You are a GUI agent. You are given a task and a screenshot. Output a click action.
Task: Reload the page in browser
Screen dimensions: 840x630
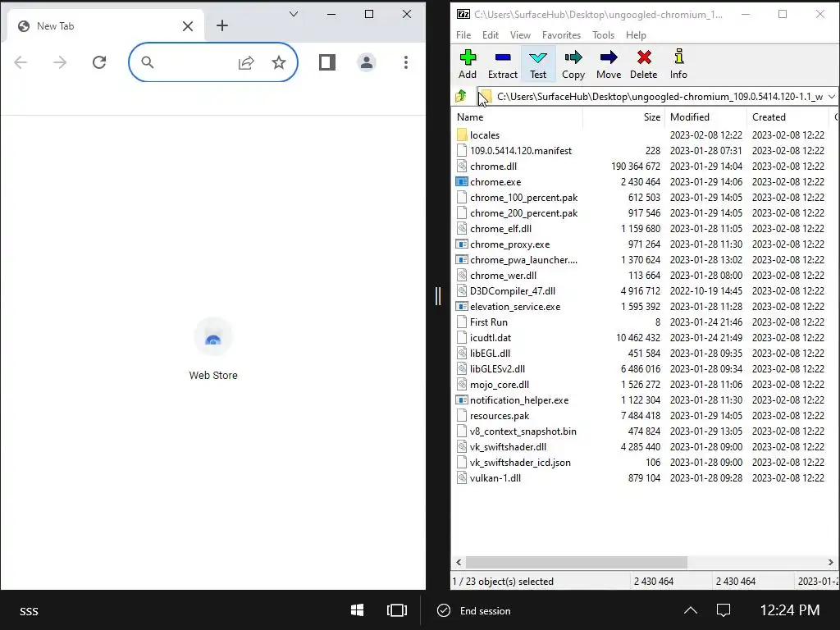pos(99,62)
